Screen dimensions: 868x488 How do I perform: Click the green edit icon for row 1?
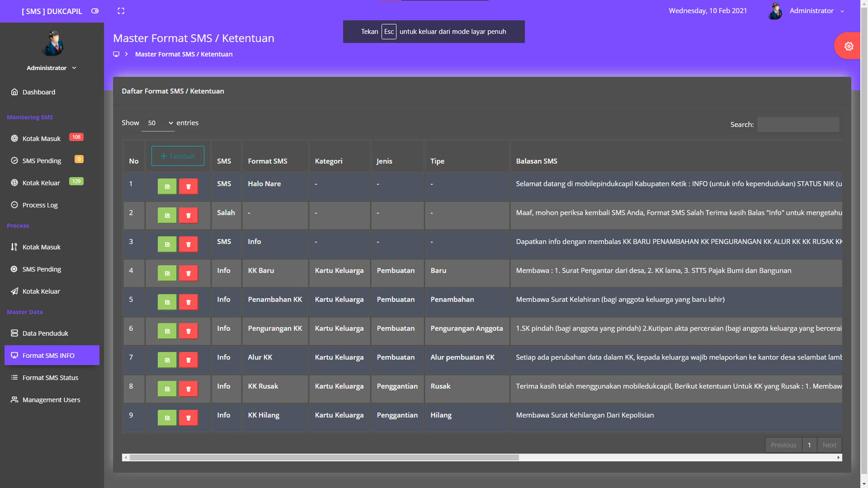point(167,187)
